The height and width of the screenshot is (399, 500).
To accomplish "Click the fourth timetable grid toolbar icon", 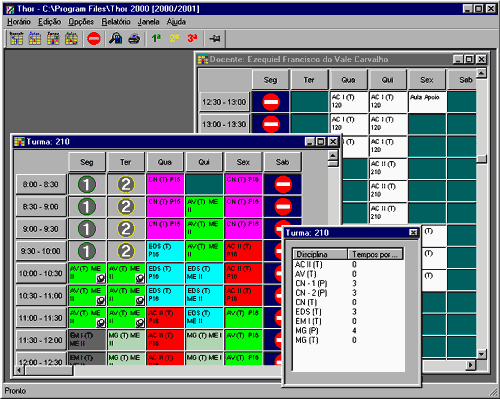I will tap(71, 39).
